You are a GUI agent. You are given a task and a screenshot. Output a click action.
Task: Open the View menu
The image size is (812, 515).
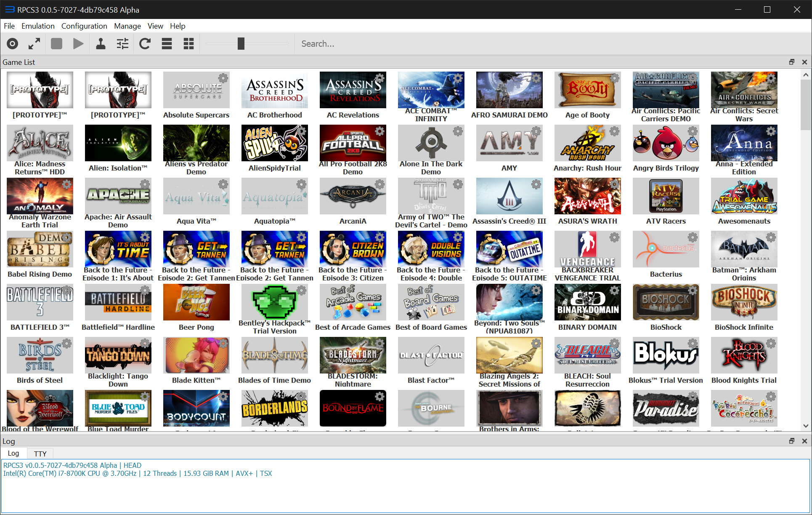(x=155, y=26)
